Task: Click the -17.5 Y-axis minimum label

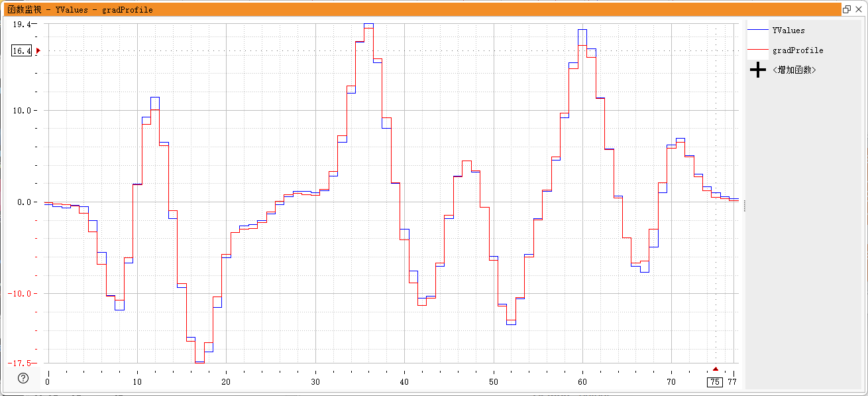Action: [x=19, y=363]
